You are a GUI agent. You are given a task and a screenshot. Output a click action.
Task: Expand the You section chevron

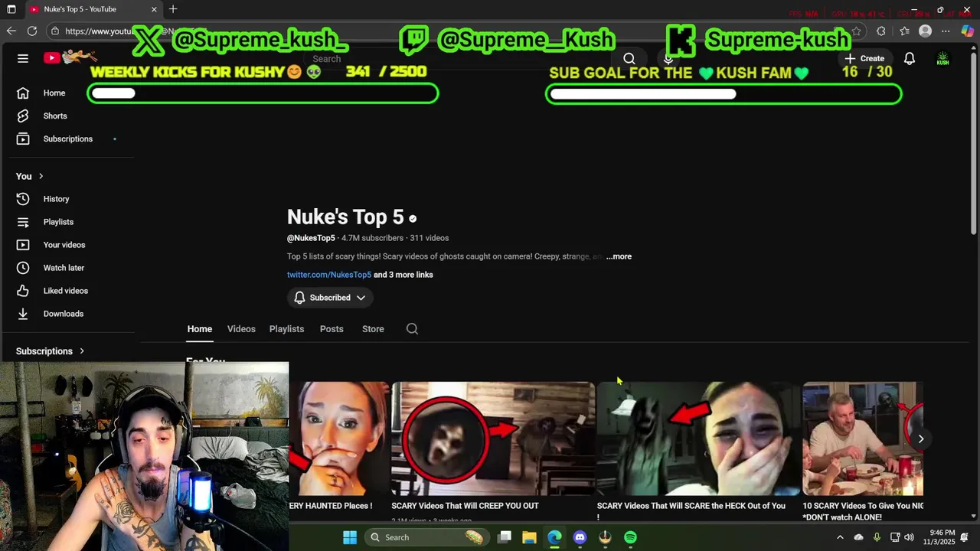(41, 176)
